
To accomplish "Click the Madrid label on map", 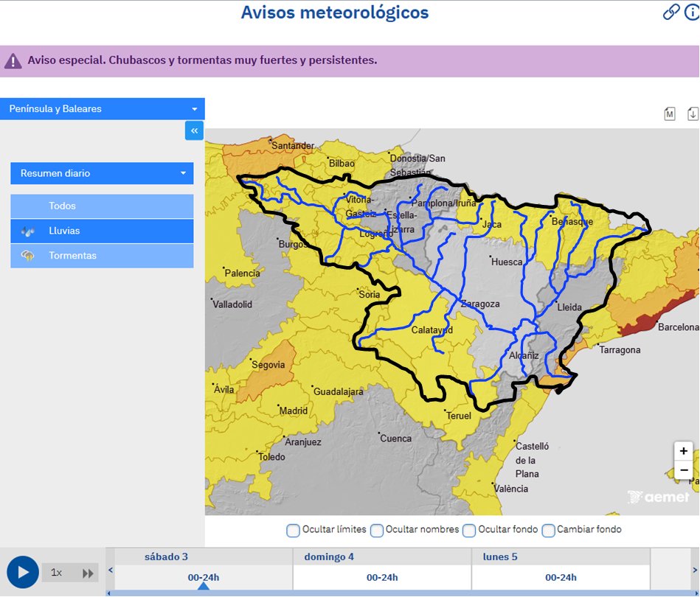I will tap(294, 411).
